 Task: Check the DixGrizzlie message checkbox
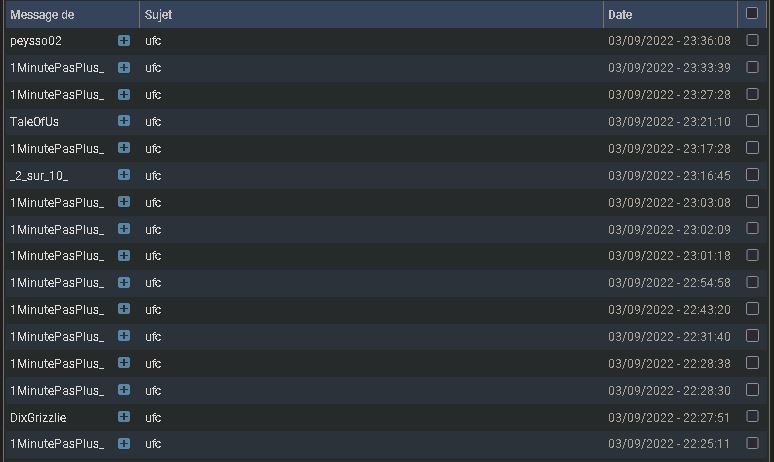[x=752, y=416]
